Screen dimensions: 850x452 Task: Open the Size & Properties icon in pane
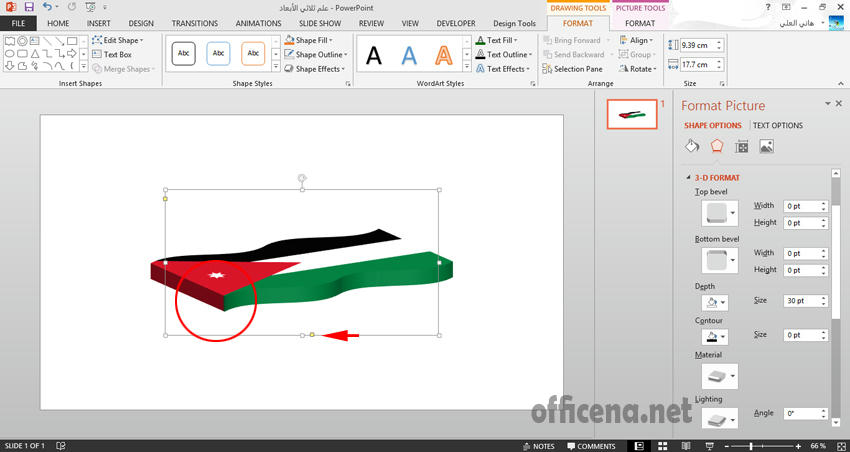(x=742, y=146)
